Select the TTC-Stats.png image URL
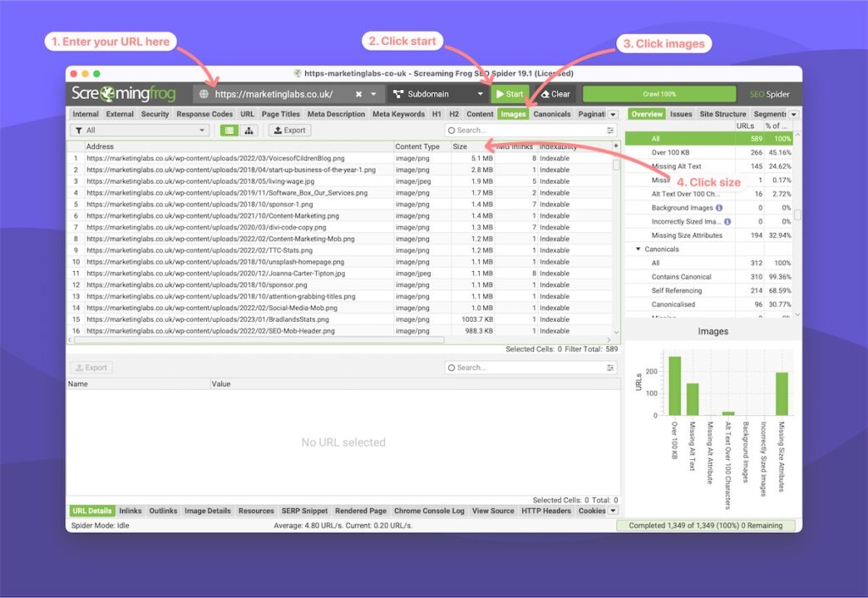868x598 pixels. pos(199,251)
